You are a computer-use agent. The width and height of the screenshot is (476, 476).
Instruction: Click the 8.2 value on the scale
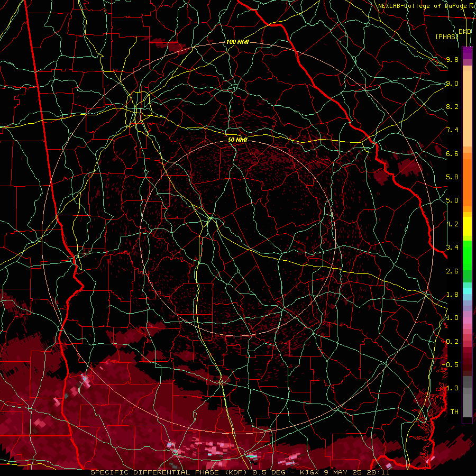click(452, 106)
